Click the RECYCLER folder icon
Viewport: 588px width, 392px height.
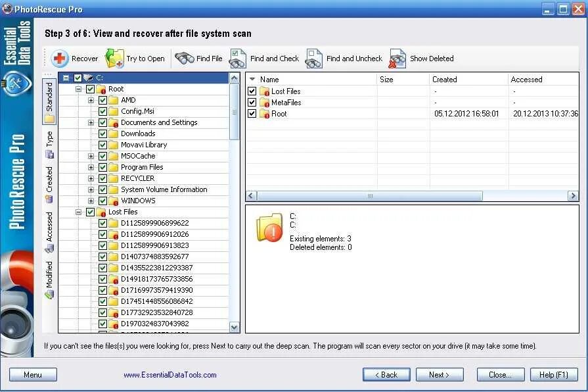tap(113, 178)
